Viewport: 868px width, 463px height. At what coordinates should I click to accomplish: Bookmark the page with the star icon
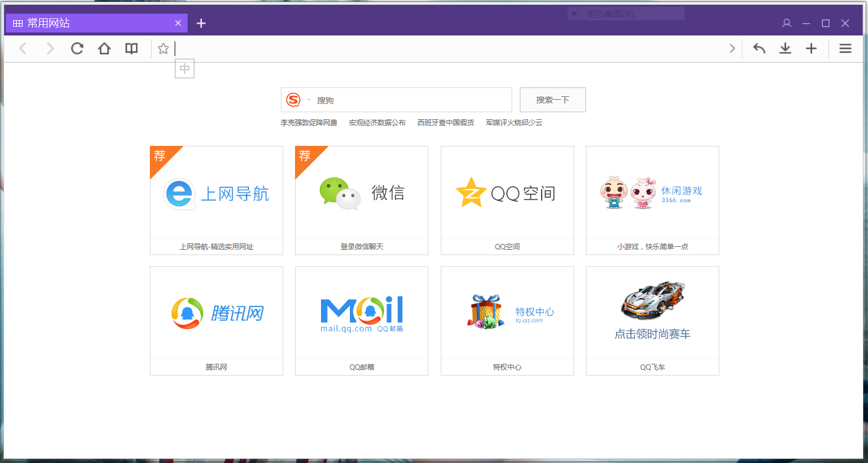[x=163, y=48]
